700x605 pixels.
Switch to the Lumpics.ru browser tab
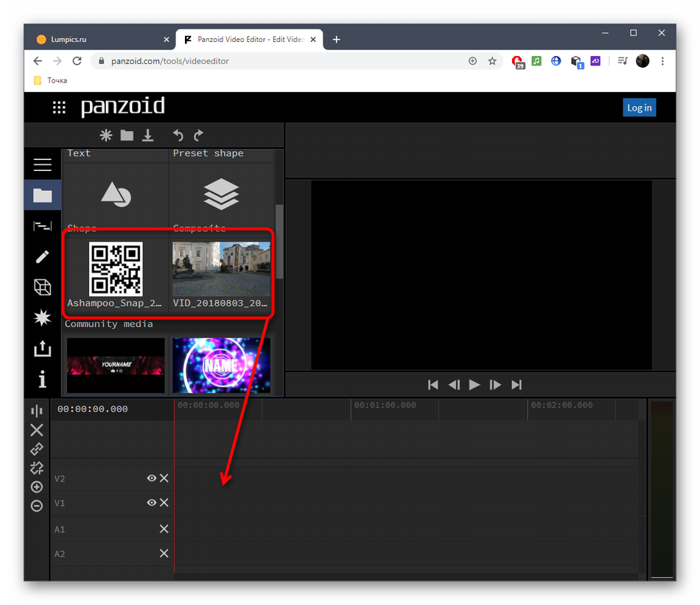(97, 39)
